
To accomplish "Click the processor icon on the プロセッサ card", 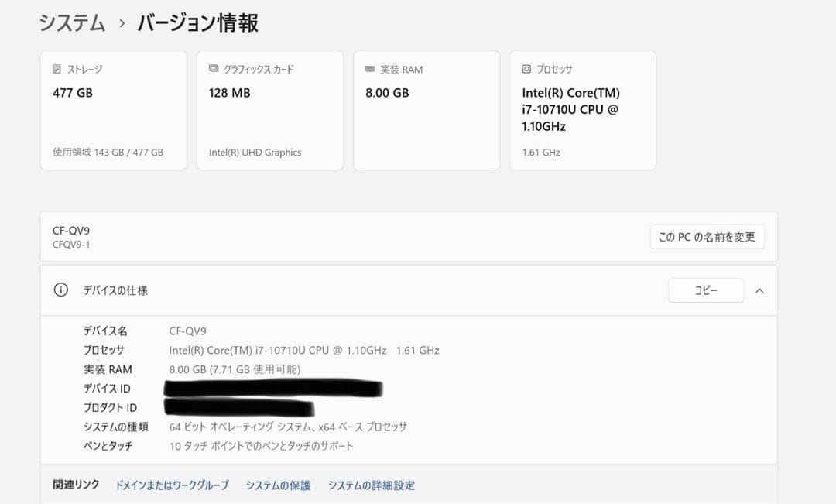I will (x=526, y=69).
